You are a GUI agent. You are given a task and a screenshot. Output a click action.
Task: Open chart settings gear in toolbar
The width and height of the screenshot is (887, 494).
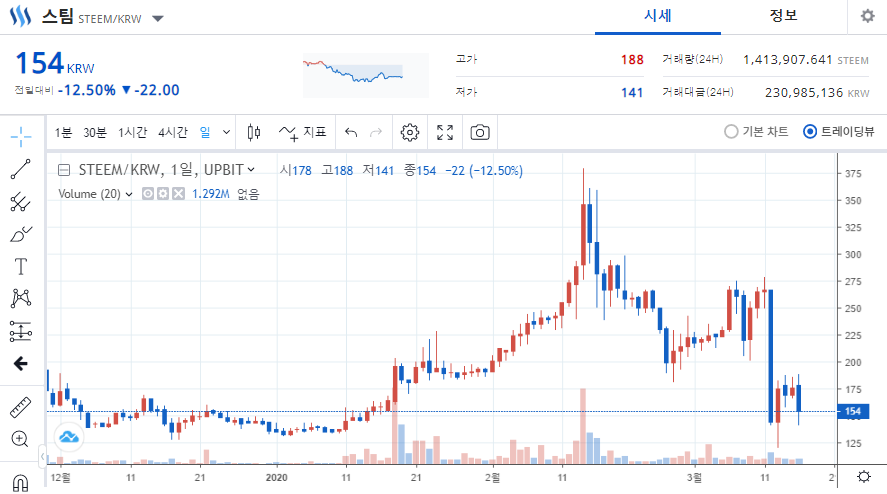coord(410,132)
